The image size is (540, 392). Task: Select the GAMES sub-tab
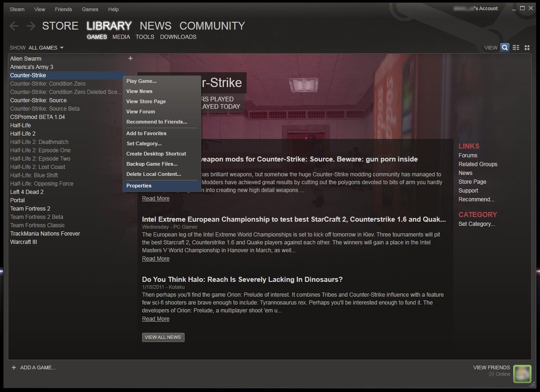tap(97, 37)
